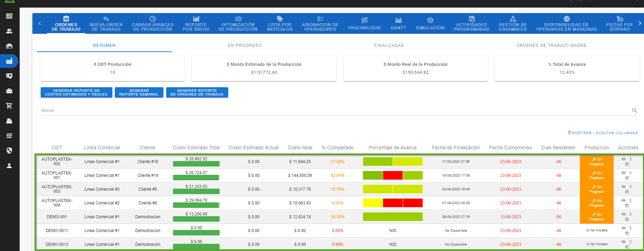
Task: Switch to the En Progreso tab
Action: (245, 46)
